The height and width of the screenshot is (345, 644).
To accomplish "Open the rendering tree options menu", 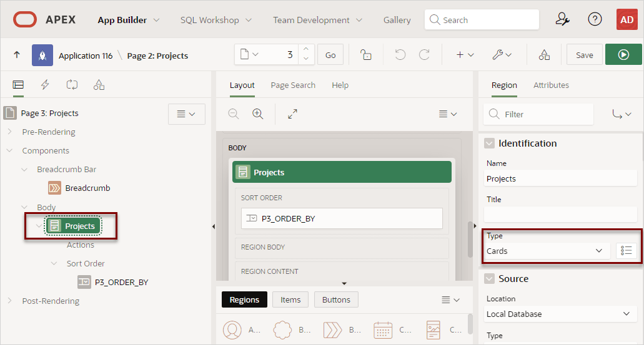I will pos(187,114).
